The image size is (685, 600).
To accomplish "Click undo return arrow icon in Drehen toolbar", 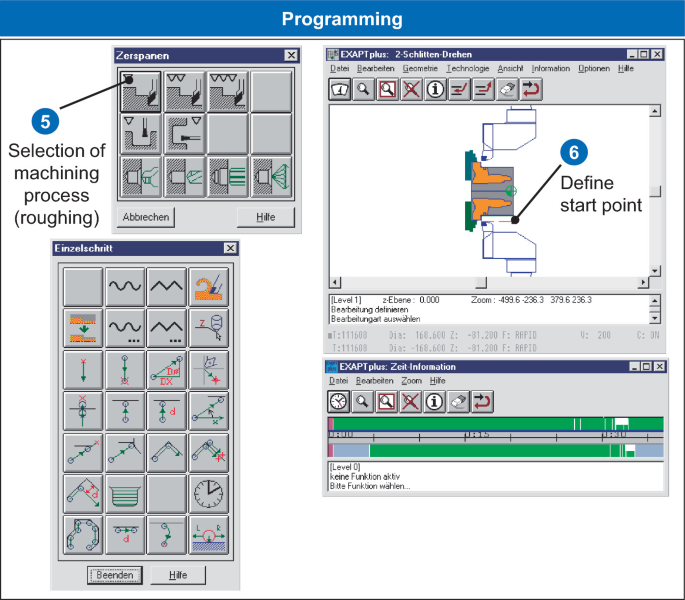I will pyautogui.click(x=531, y=90).
